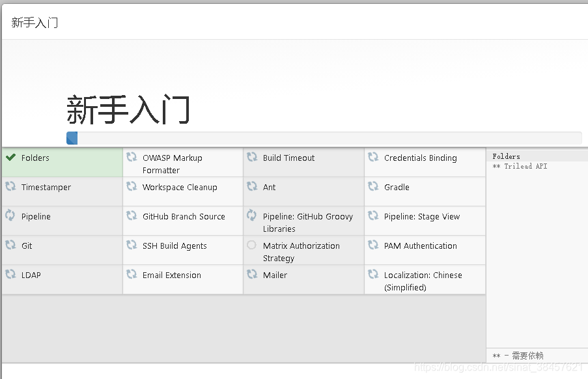Select the Pipeline plugin name
Image resolution: width=588 pixels, height=379 pixels.
36,216
